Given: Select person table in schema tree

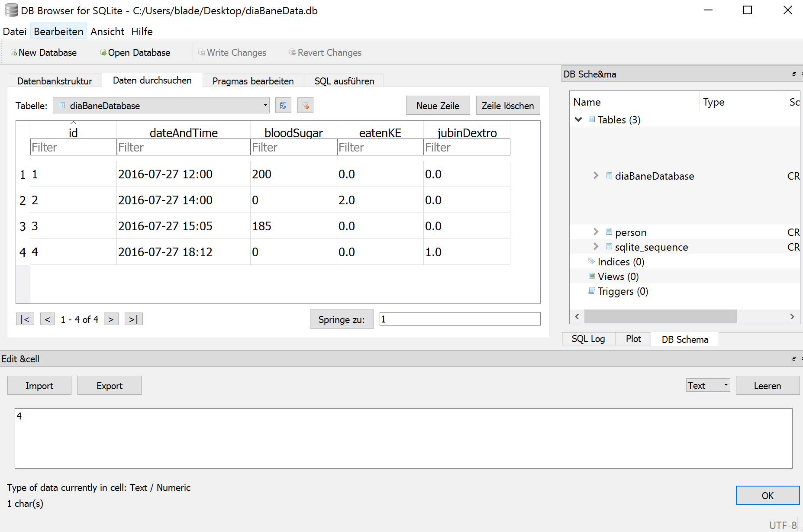Looking at the screenshot, I should (630, 232).
